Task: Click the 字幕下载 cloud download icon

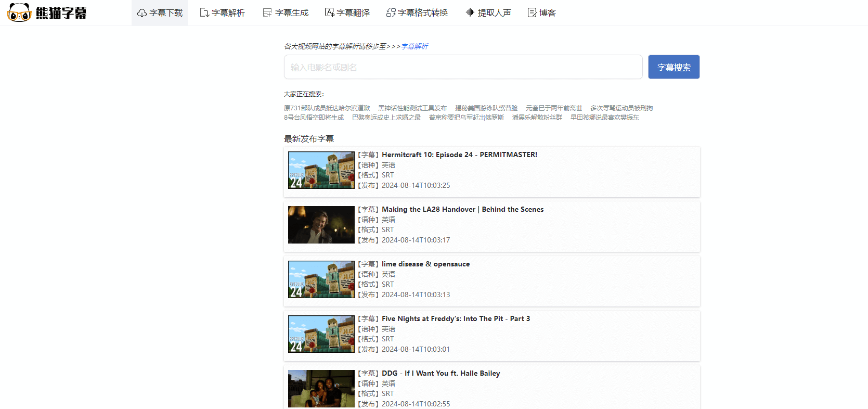Action: (141, 13)
